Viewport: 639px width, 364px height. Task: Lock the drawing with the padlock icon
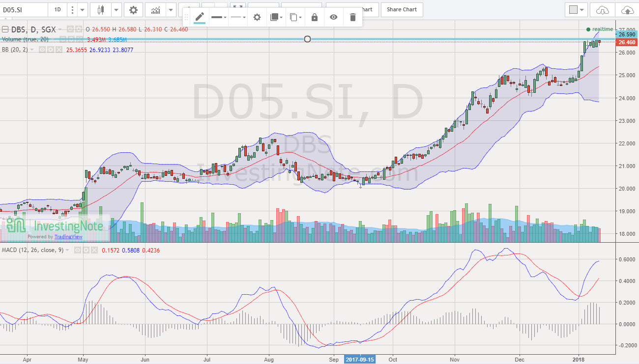pos(314,17)
